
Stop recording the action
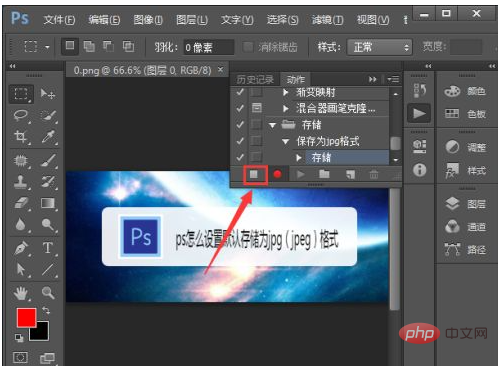pyautogui.click(x=254, y=174)
